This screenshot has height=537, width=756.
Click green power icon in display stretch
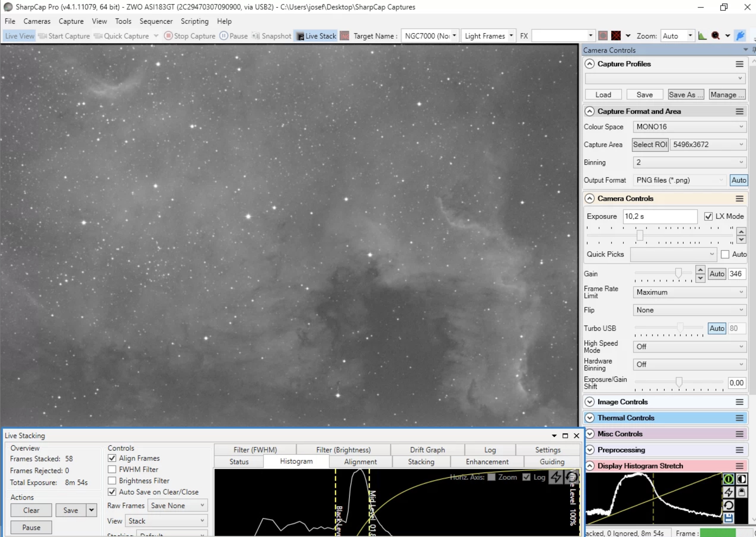tap(728, 479)
